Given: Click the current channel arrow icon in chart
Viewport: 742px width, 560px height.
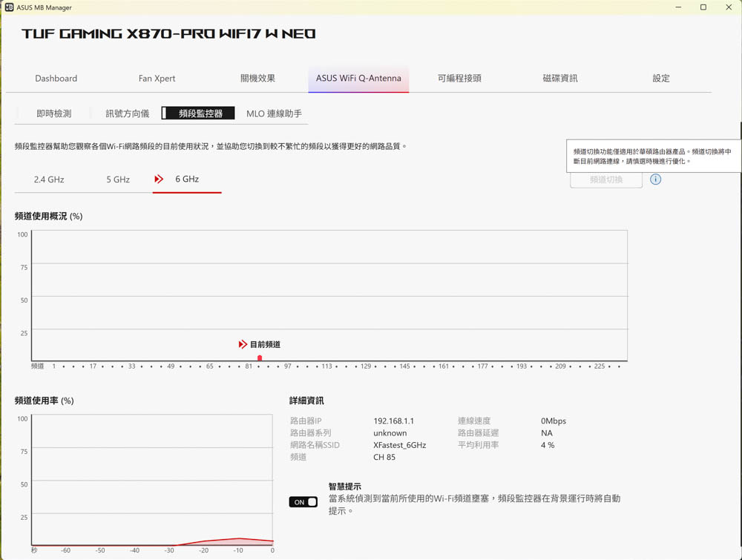Looking at the screenshot, I should click(243, 345).
